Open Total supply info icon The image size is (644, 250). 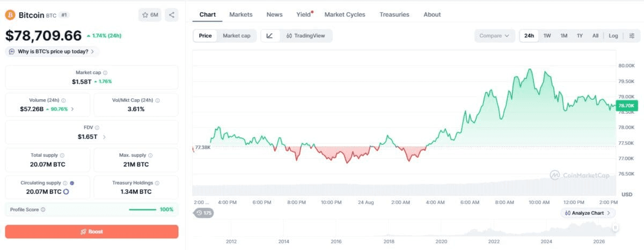click(62, 155)
